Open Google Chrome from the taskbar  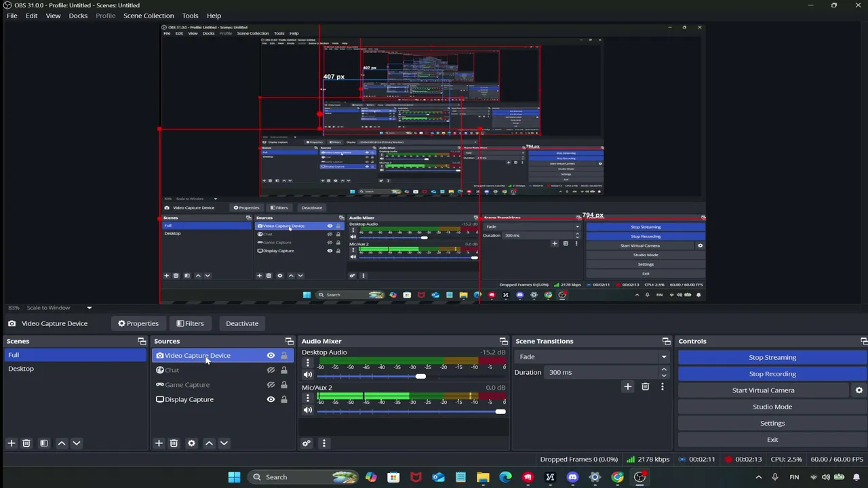point(617,477)
